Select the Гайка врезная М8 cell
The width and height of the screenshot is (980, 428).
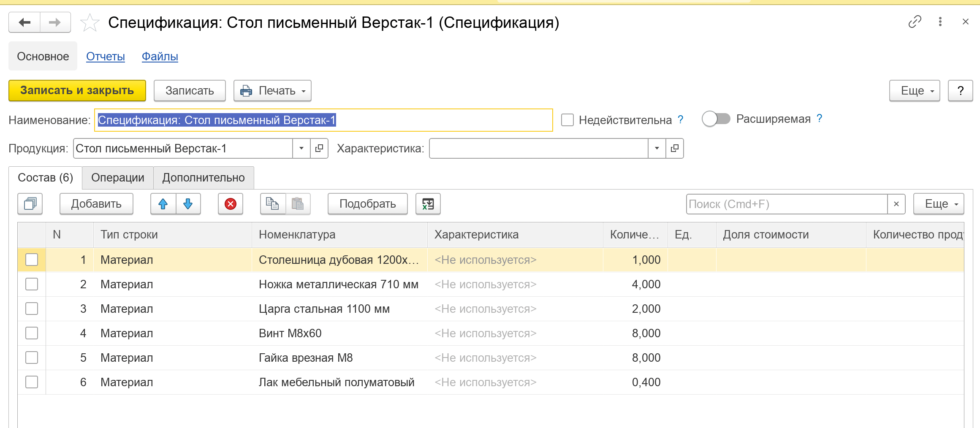pyautogui.click(x=339, y=358)
